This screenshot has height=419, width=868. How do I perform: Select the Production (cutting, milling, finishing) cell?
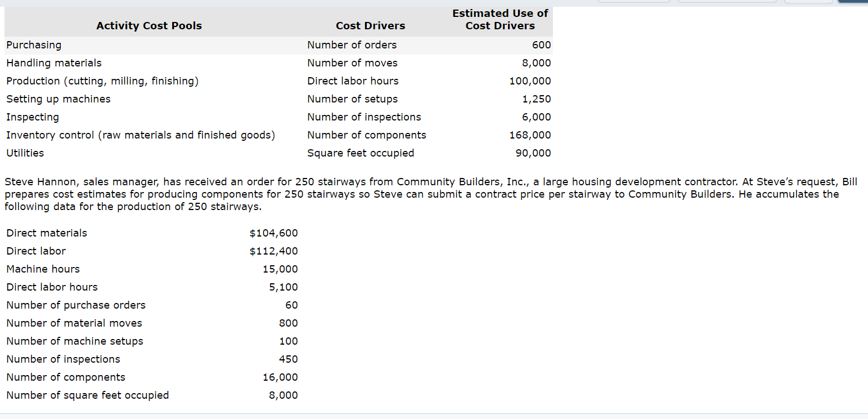102,81
